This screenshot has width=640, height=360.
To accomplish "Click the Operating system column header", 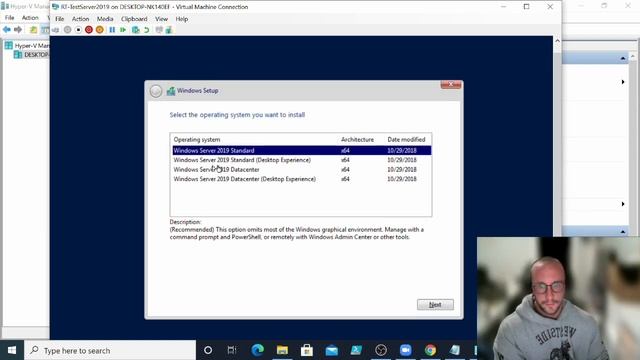I will 197,140.
